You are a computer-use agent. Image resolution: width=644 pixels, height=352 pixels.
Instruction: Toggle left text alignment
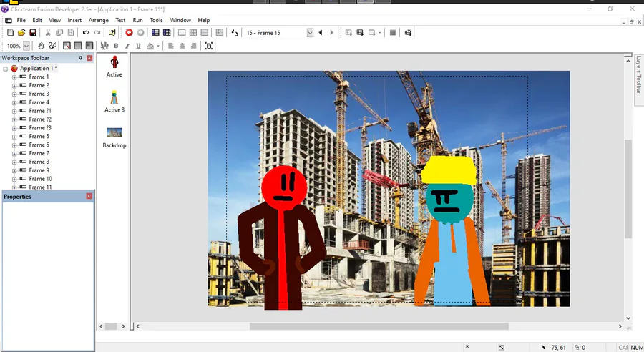click(171, 46)
